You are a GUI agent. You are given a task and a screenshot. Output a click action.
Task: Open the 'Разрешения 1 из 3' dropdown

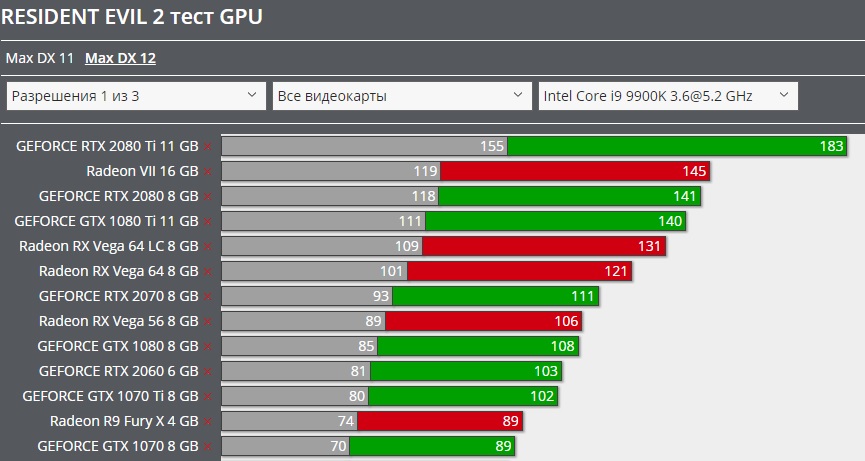(136, 96)
